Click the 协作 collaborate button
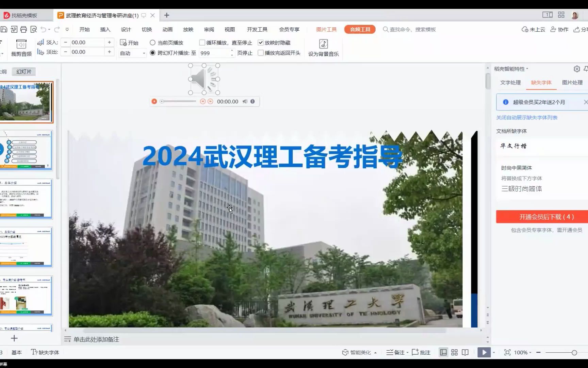The width and height of the screenshot is (588, 368). pos(559,29)
